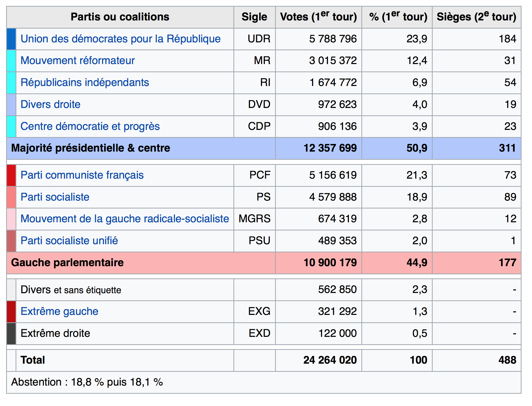Viewport: 532px width, 406px height.
Task: Select the Gauche parlementaire total row
Action: (264, 263)
